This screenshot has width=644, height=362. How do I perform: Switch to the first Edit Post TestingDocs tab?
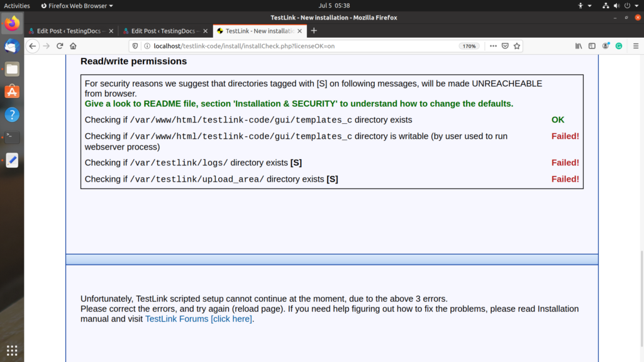coord(69,30)
